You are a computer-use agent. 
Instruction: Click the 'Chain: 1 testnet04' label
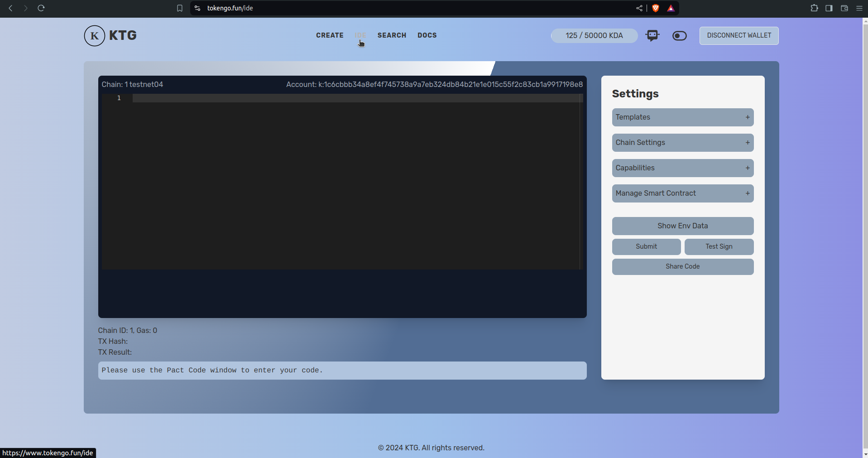tap(132, 85)
